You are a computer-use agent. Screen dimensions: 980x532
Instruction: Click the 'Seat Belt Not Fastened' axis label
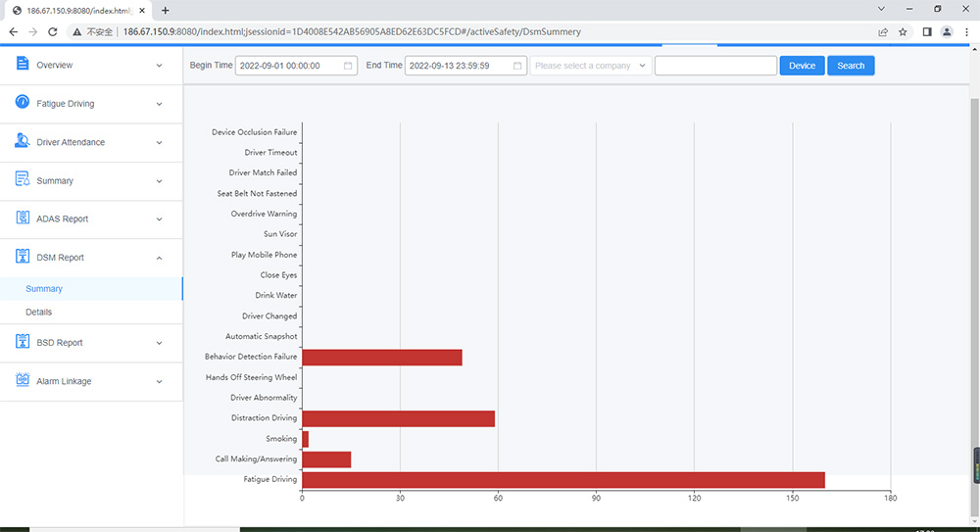(x=257, y=194)
